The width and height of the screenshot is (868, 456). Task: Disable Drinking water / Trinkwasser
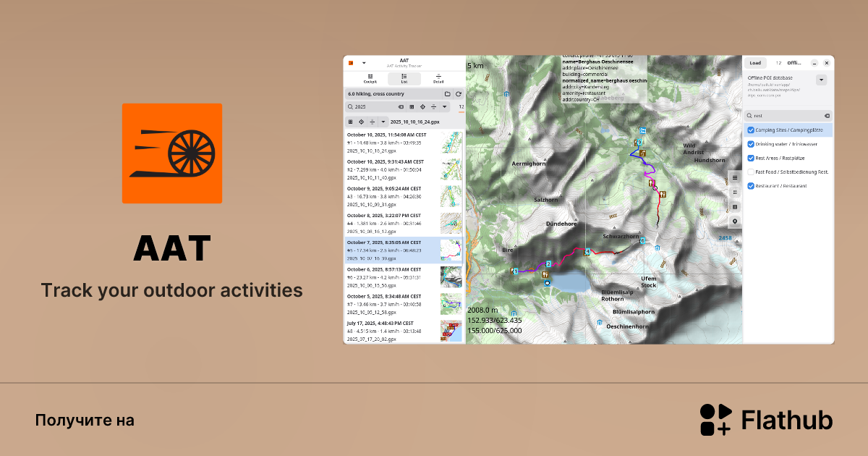tap(751, 144)
